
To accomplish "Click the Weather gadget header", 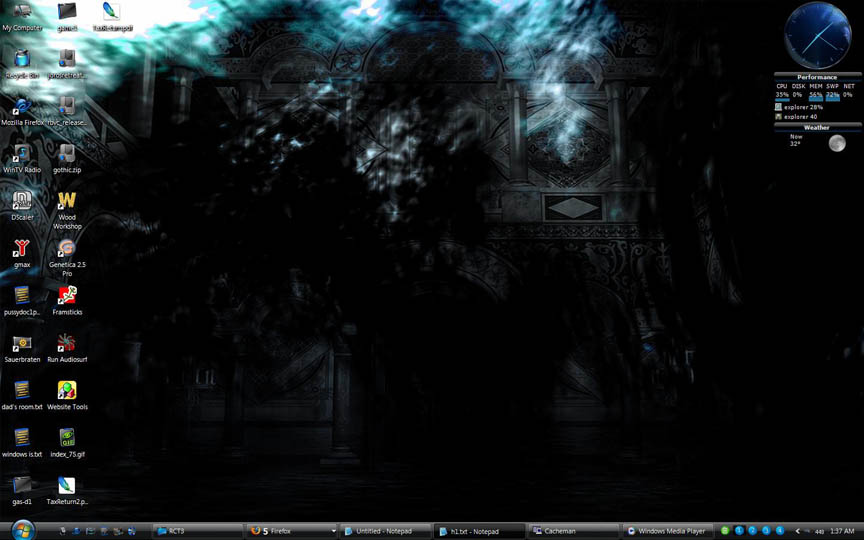I will (817, 127).
